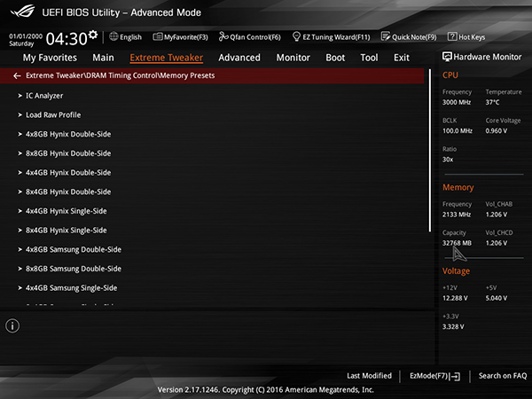
Task: Open the Monitor tab
Action: coord(293,58)
